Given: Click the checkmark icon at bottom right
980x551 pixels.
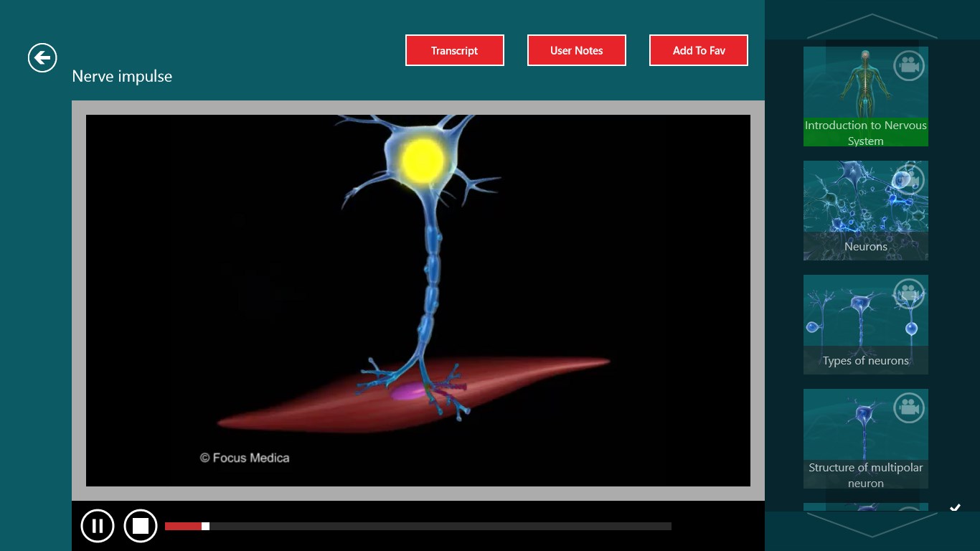Looking at the screenshot, I should (955, 508).
